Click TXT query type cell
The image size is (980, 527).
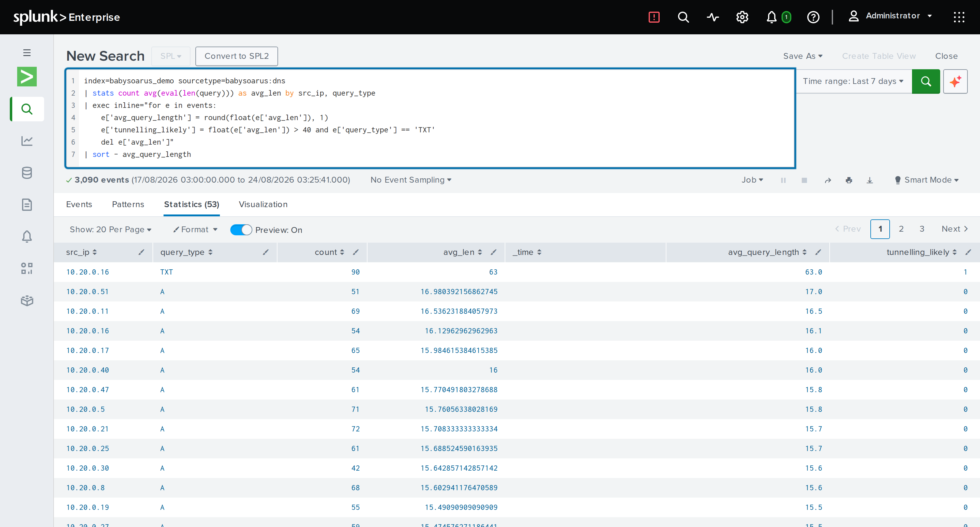point(166,272)
